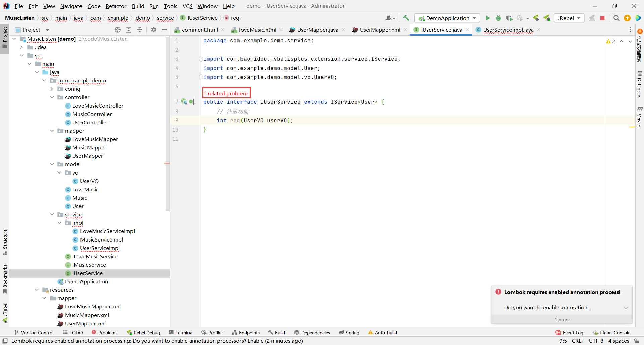Expand the config package folder

pyautogui.click(x=52, y=89)
